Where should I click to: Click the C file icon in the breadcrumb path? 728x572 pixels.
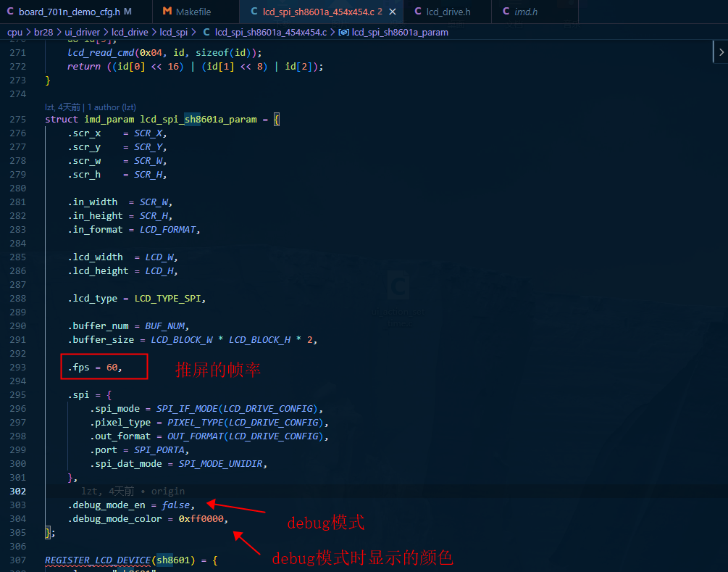[206, 32]
